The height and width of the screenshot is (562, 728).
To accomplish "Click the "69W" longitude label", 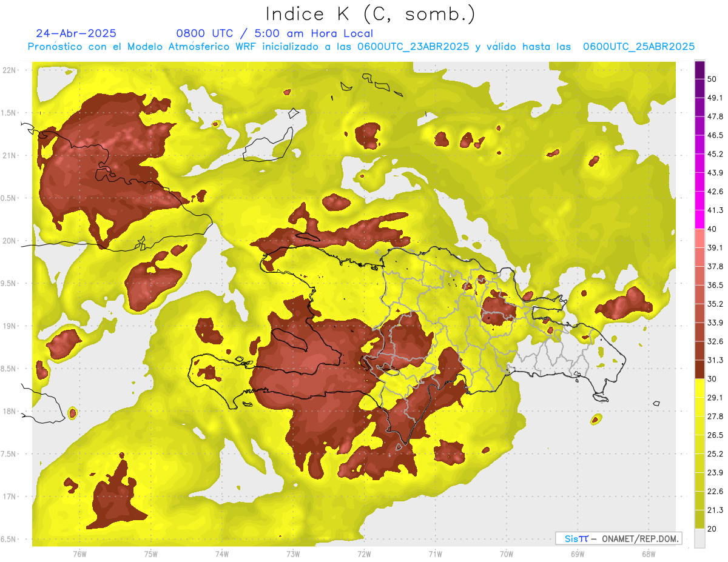I will pyautogui.click(x=578, y=554).
